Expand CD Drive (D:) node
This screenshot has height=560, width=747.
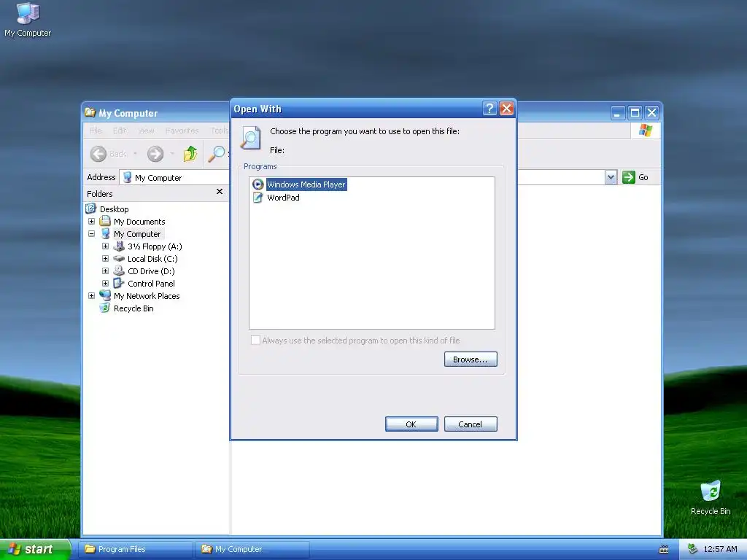(105, 271)
